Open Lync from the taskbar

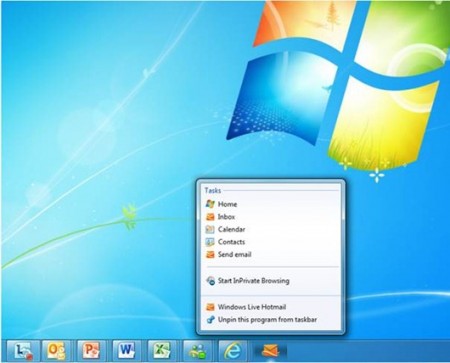tap(23, 351)
